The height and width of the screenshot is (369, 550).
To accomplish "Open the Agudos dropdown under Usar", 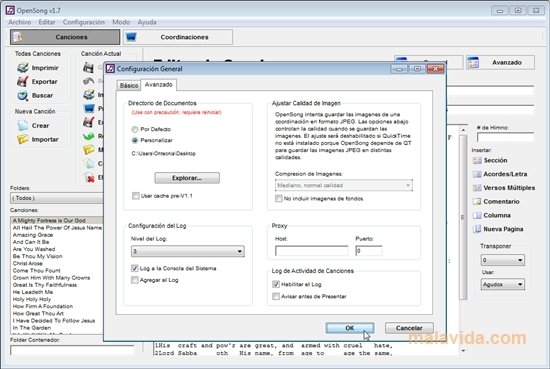I will coord(503,284).
